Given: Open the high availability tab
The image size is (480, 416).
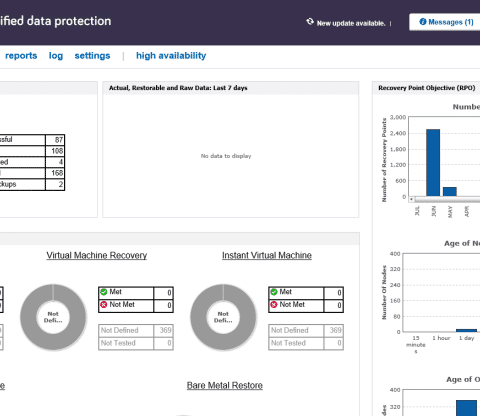Looking at the screenshot, I should [x=171, y=56].
